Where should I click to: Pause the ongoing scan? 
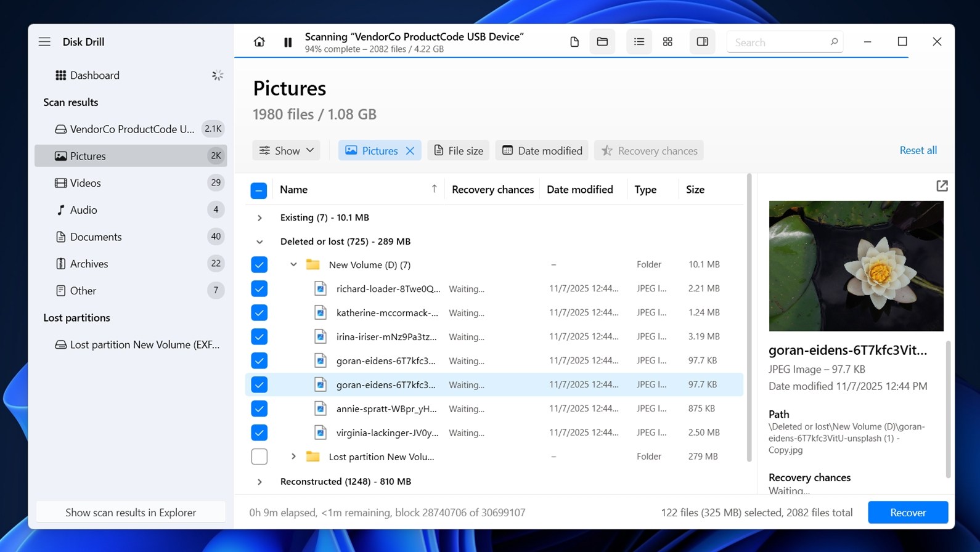pyautogui.click(x=288, y=42)
